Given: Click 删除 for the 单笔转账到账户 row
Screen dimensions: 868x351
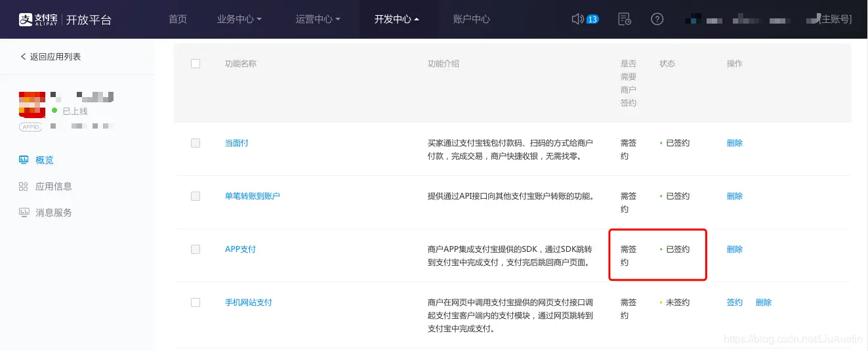Looking at the screenshot, I should point(735,196).
